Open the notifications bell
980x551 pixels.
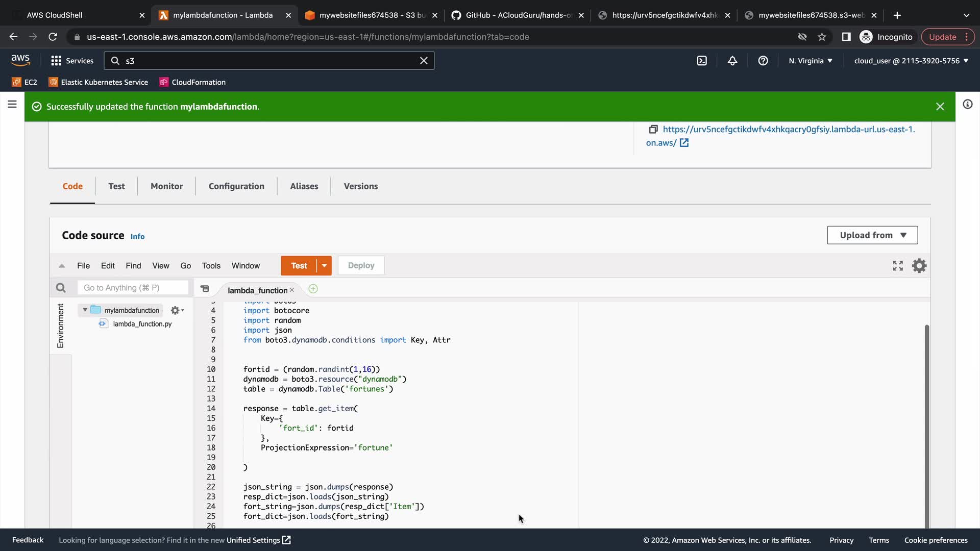(x=732, y=61)
